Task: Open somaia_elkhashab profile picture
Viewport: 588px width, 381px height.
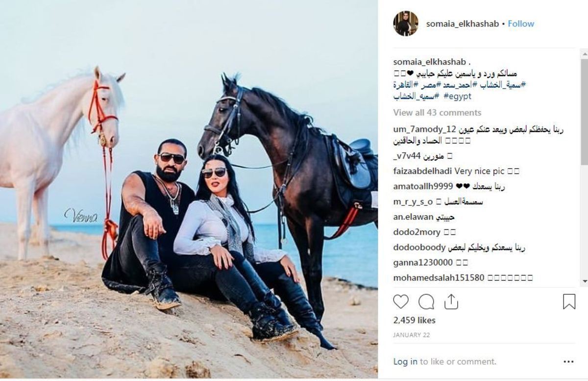Action: point(406,24)
